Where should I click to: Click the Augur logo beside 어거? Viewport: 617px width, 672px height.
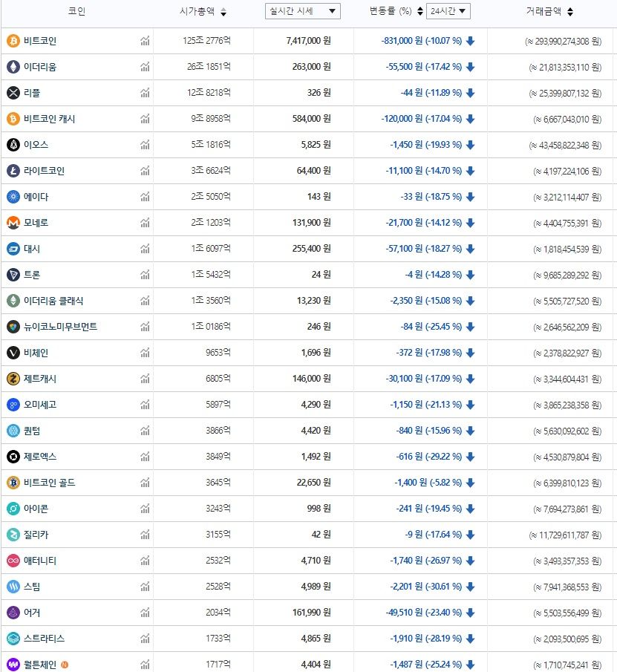tap(13, 613)
